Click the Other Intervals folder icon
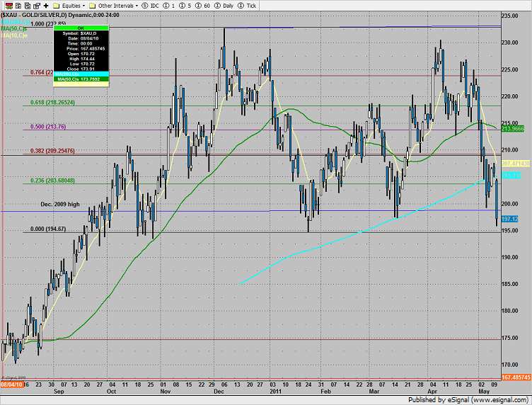 click(92, 6)
